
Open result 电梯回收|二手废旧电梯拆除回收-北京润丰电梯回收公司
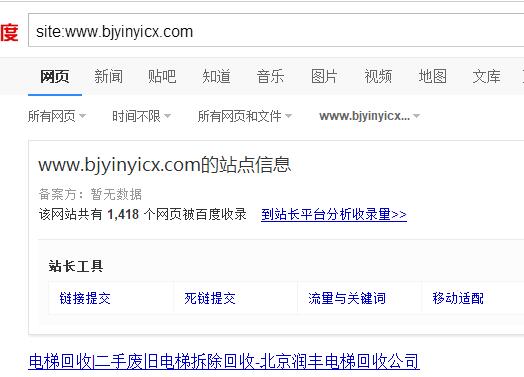(x=224, y=362)
